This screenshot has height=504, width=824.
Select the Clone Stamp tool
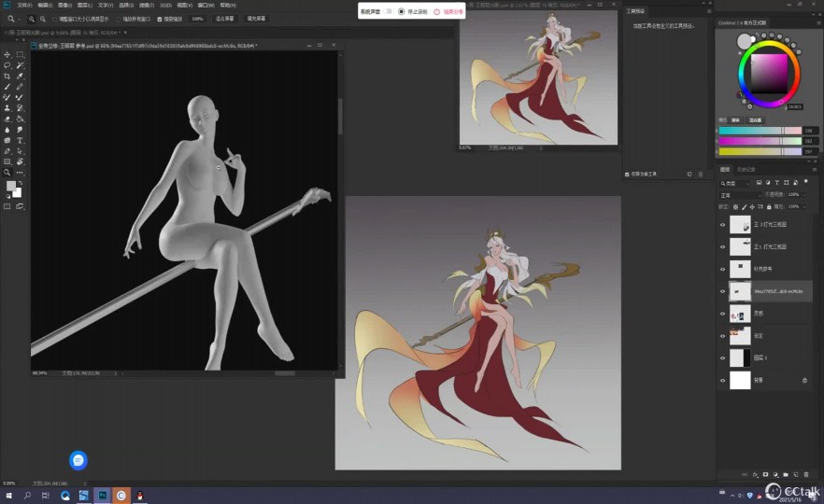tap(7, 108)
